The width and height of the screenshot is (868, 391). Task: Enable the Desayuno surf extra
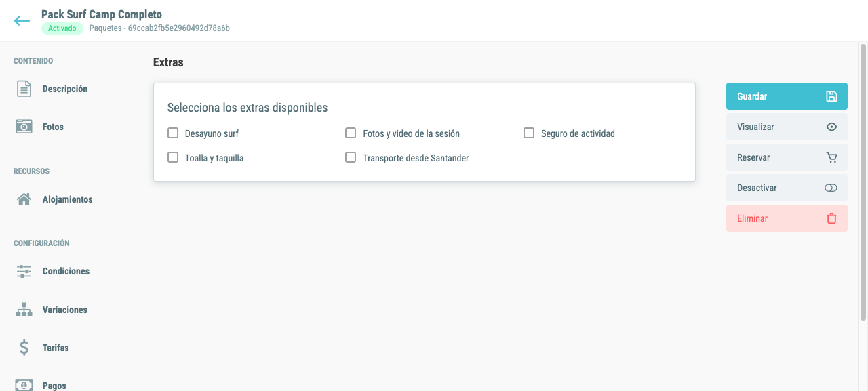coord(173,133)
